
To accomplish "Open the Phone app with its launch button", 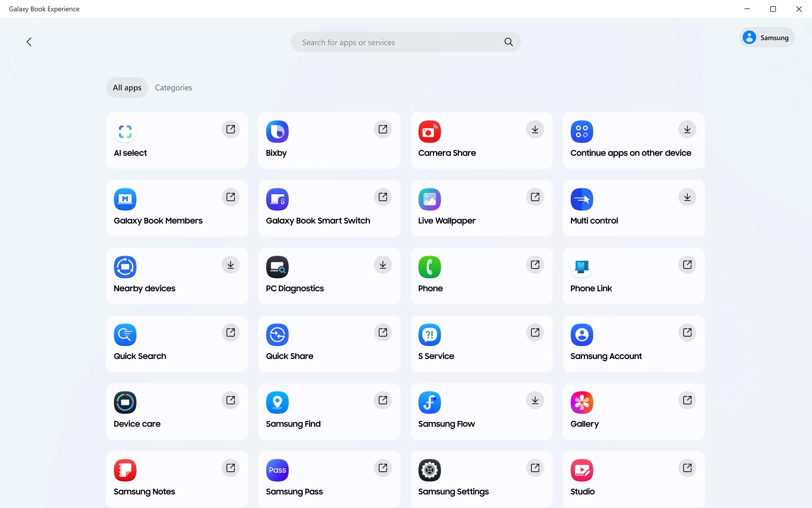I will 535,265.
